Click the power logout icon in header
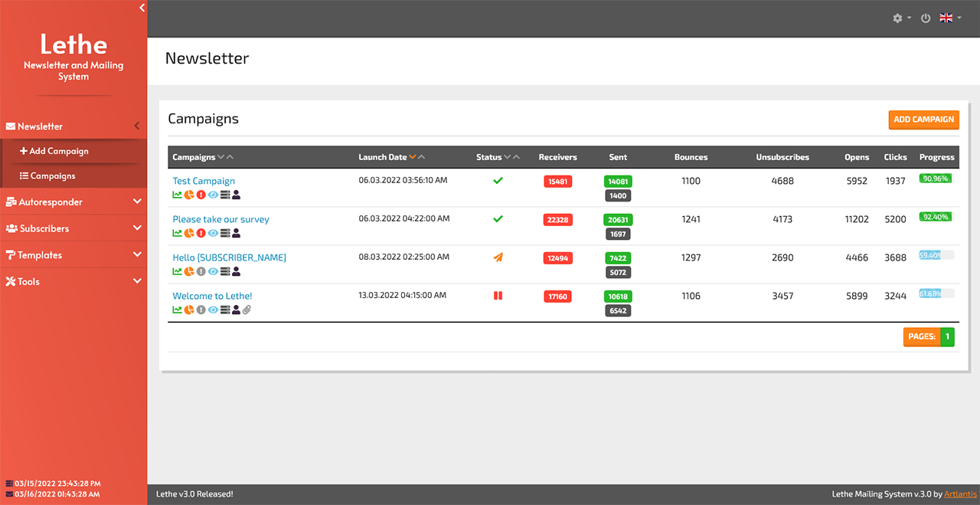This screenshot has width=980, height=505. pos(926,18)
